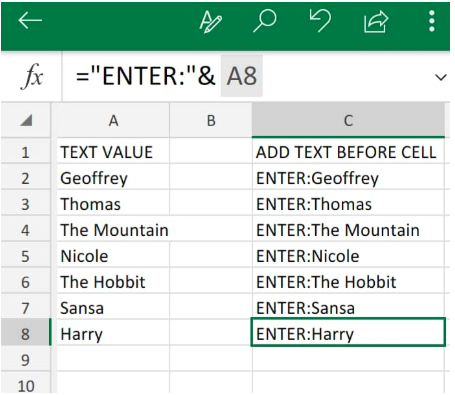Select the ENTER:Geoffrey cell
Image resolution: width=455 pixels, height=395 pixels.
(348, 178)
